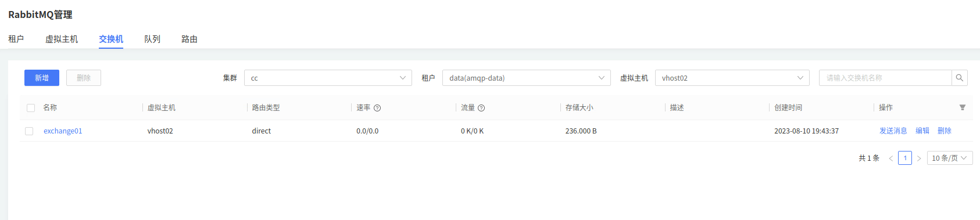Click the 路由类型 column header

pyautogui.click(x=266, y=108)
